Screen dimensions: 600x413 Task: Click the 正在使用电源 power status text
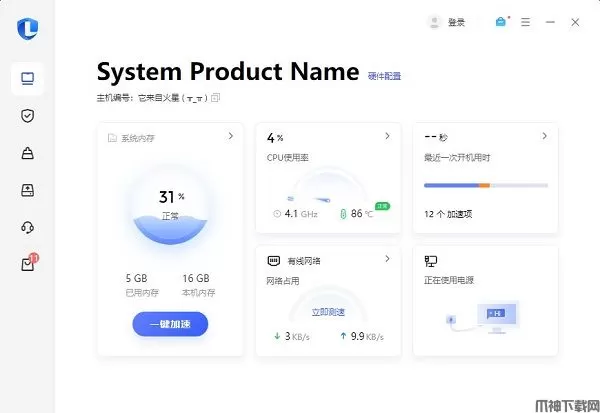tap(449, 280)
